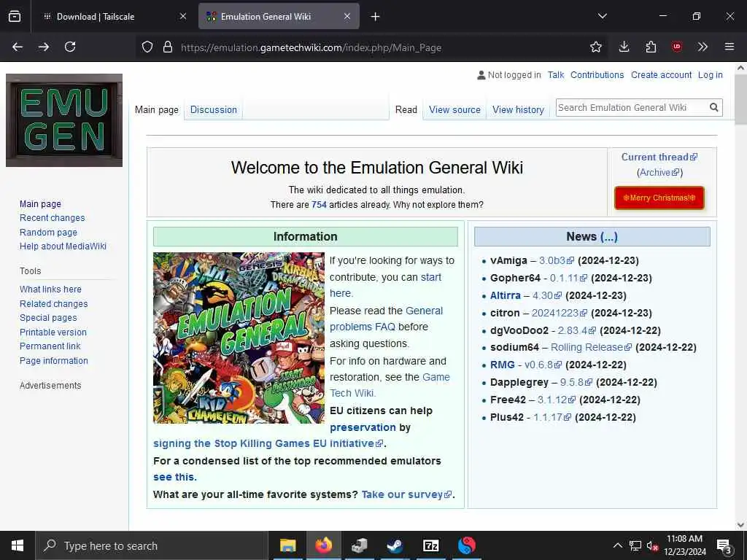Screen dimensions: 747x560
Task: Click the uBlock Origin extension icon
Action: click(x=676, y=47)
